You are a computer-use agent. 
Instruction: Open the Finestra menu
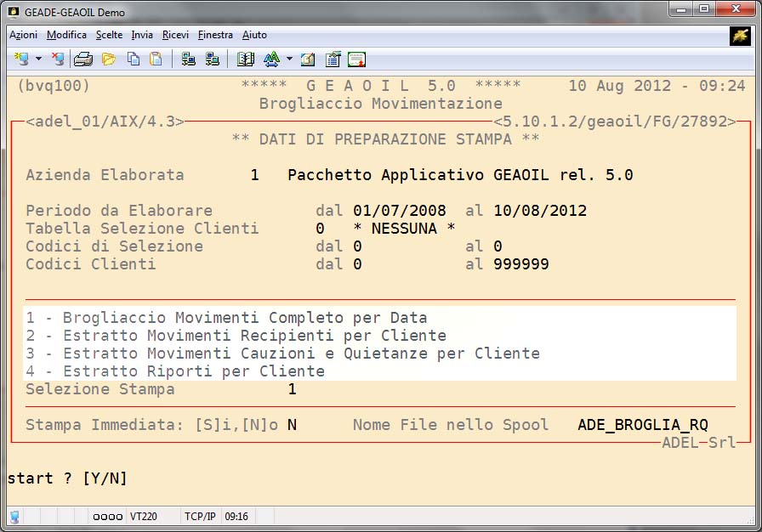coord(215,35)
